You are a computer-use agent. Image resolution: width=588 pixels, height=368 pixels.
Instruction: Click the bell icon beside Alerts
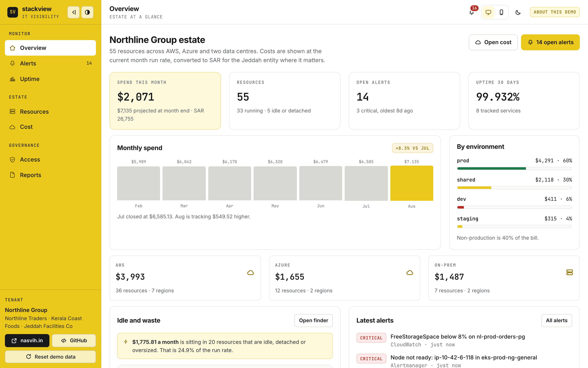point(12,63)
